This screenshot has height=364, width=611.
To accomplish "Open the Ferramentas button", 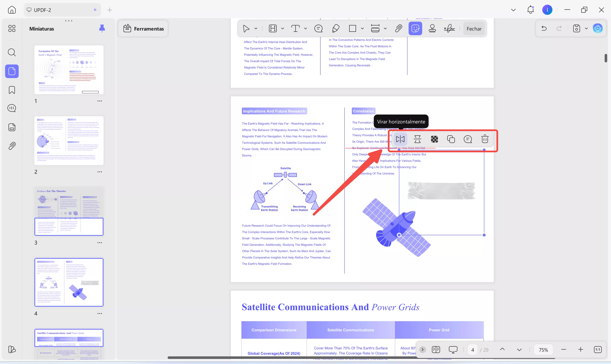I will (x=143, y=29).
